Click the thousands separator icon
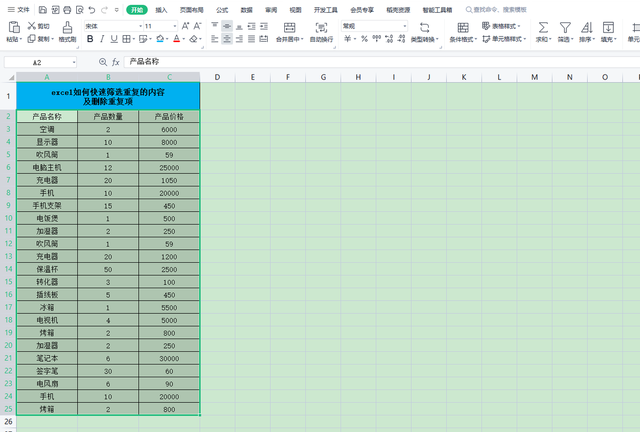Viewport: 640px width, 432px height. coord(376,39)
